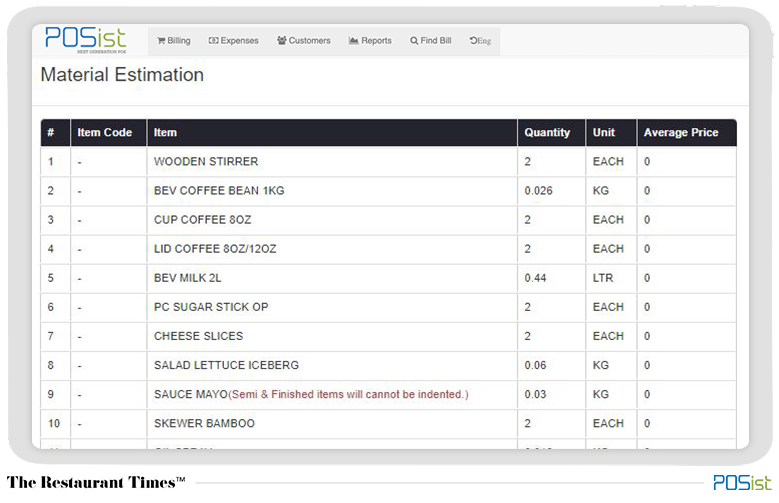Click average price 0 in BEV MILK row
Screen dimensions: 779x503
click(x=647, y=278)
